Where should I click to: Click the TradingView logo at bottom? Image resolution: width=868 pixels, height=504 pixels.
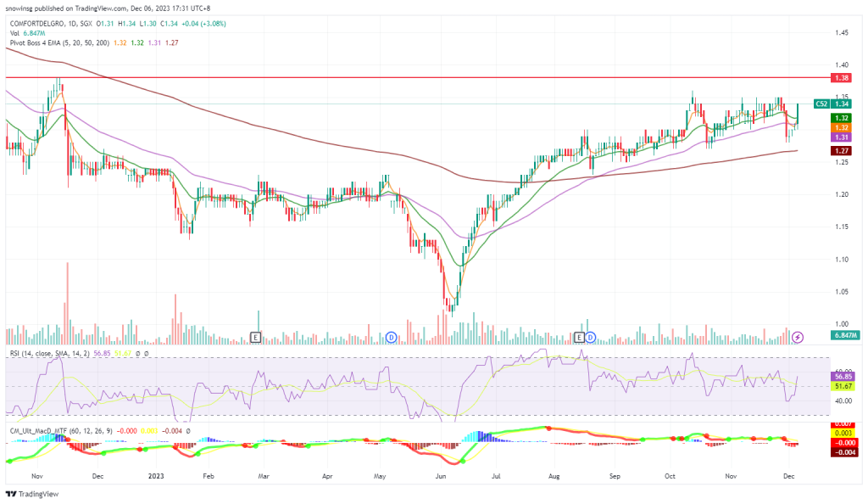coord(32,494)
